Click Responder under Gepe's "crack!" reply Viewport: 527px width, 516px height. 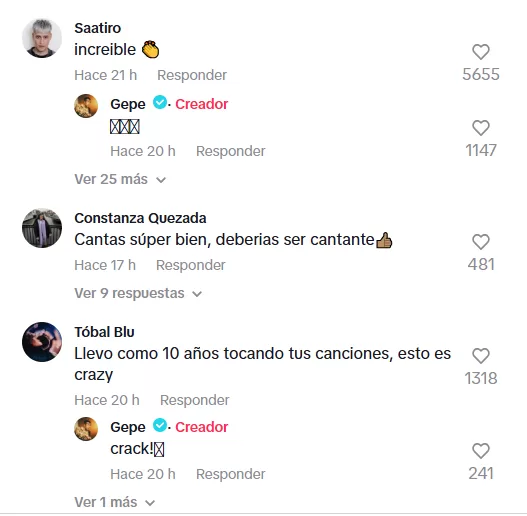click(x=231, y=474)
